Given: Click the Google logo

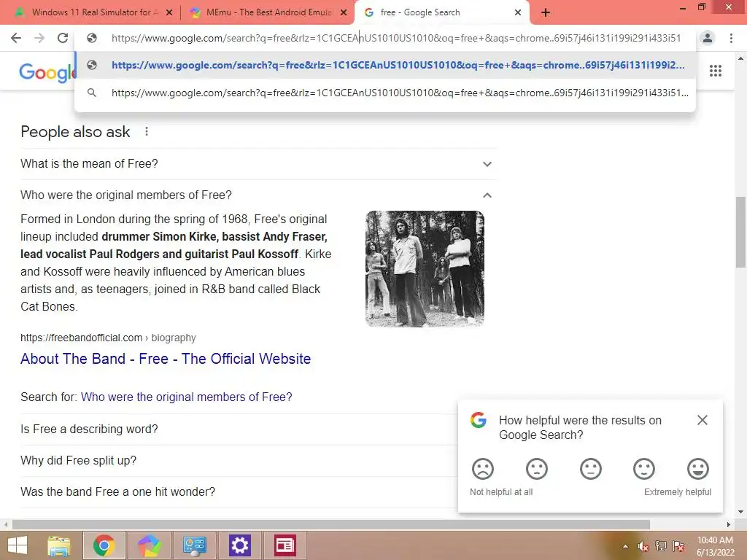Looking at the screenshot, I should coord(47,72).
